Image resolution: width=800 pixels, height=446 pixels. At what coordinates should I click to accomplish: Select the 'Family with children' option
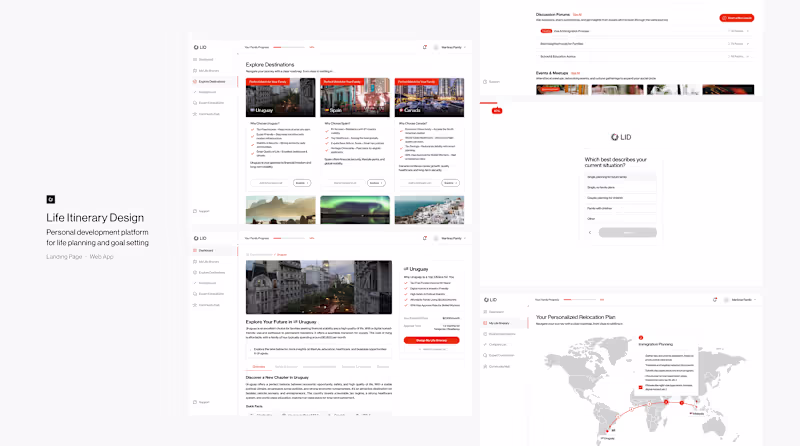[x=620, y=208]
